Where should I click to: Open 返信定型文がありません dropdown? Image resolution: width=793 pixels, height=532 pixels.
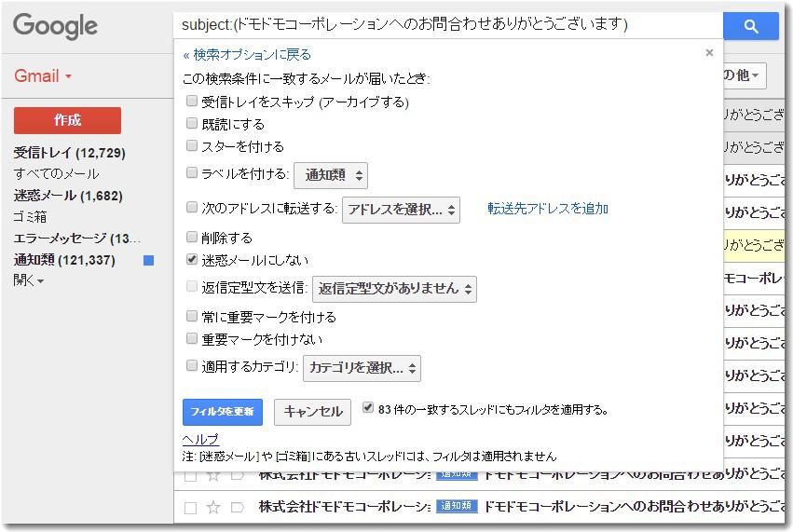[394, 289]
